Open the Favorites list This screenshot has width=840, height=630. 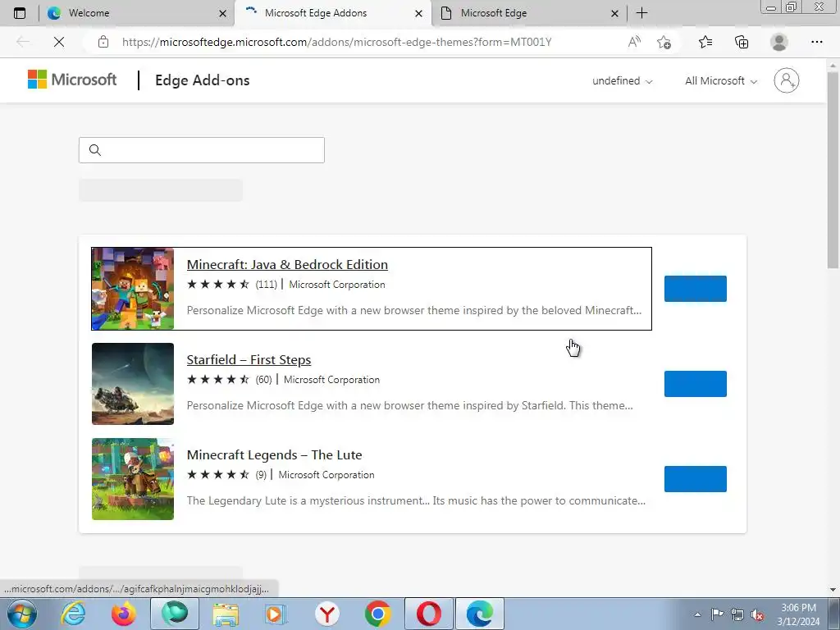click(705, 42)
